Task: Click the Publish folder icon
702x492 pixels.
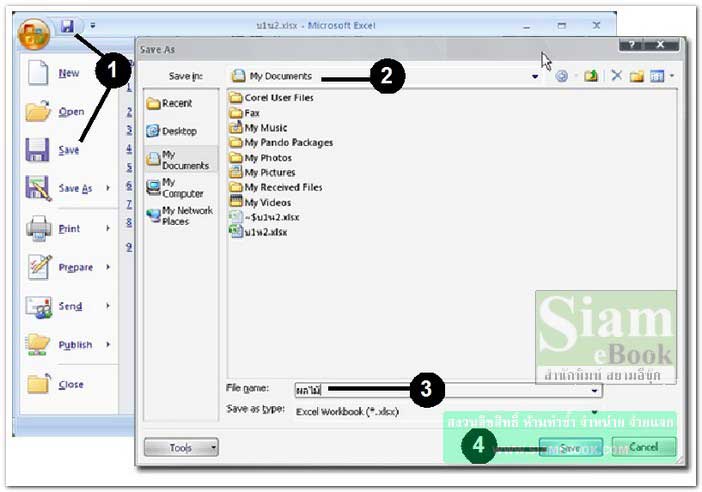Action: pyautogui.click(x=38, y=345)
